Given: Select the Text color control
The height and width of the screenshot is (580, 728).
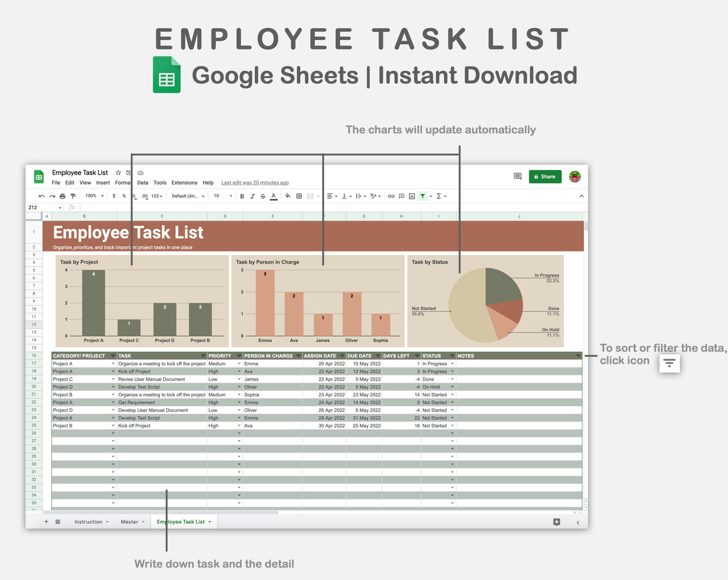Looking at the screenshot, I should coord(274,196).
